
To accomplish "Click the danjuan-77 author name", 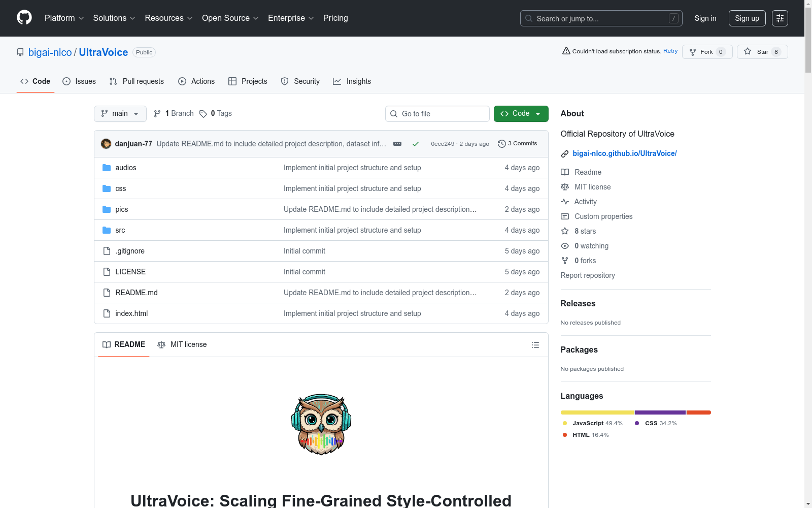I will click(x=133, y=144).
